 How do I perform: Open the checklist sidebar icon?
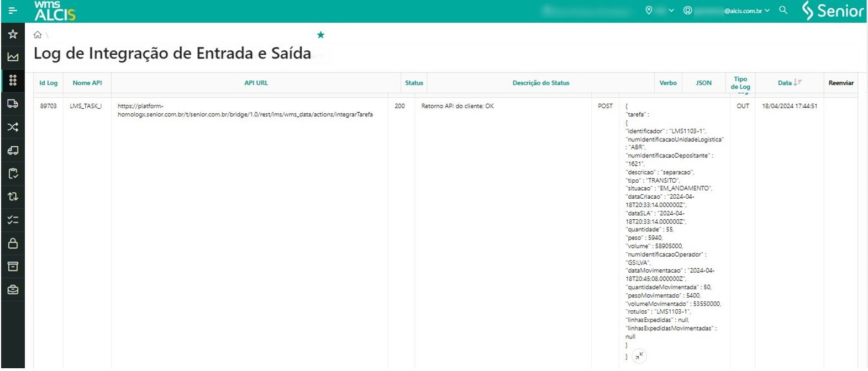(13, 220)
